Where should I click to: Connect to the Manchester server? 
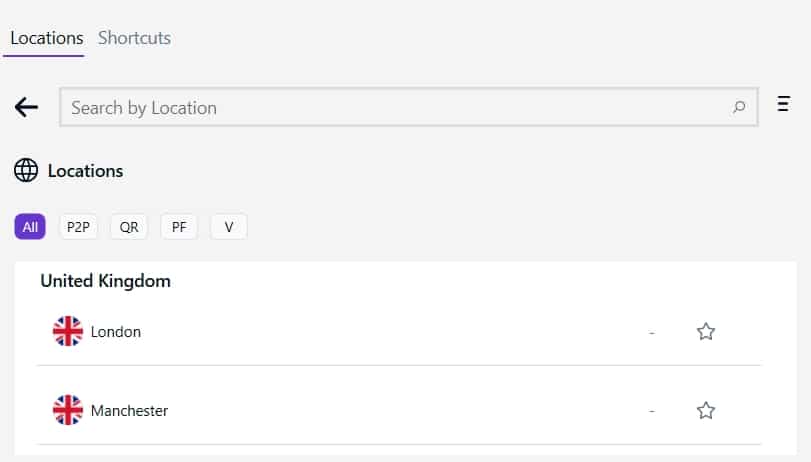(x=399, y=410)
